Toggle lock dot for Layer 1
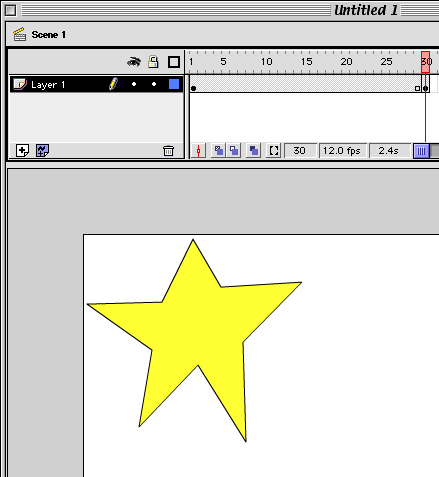 pos(154,84)
